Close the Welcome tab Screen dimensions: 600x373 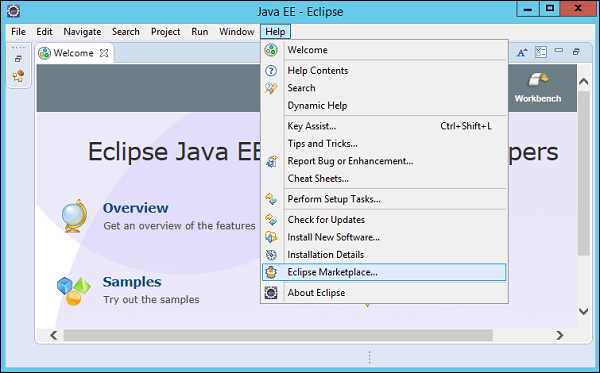pos(104,53)
